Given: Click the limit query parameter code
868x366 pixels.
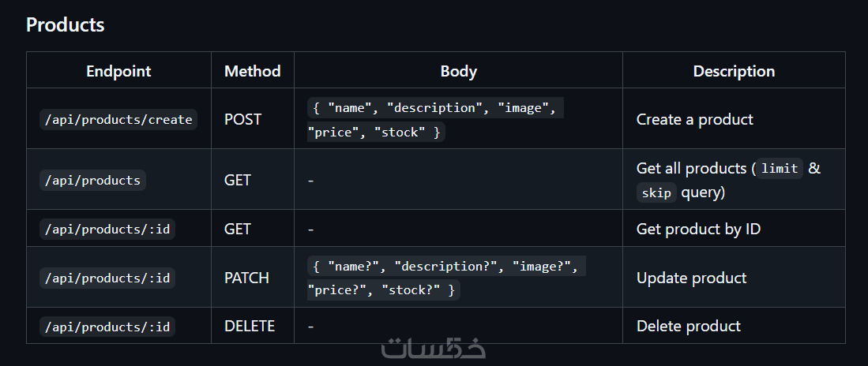Looking at the screenshot, I should [780, 169].
